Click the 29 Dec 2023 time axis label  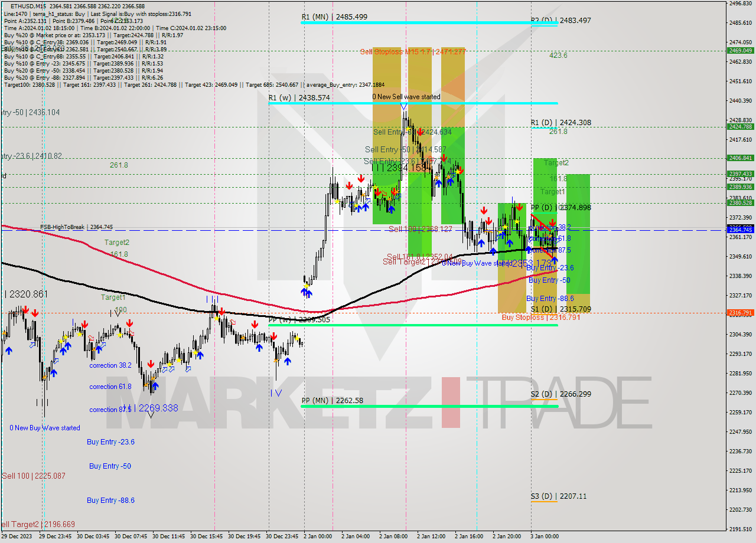[17, 537]
